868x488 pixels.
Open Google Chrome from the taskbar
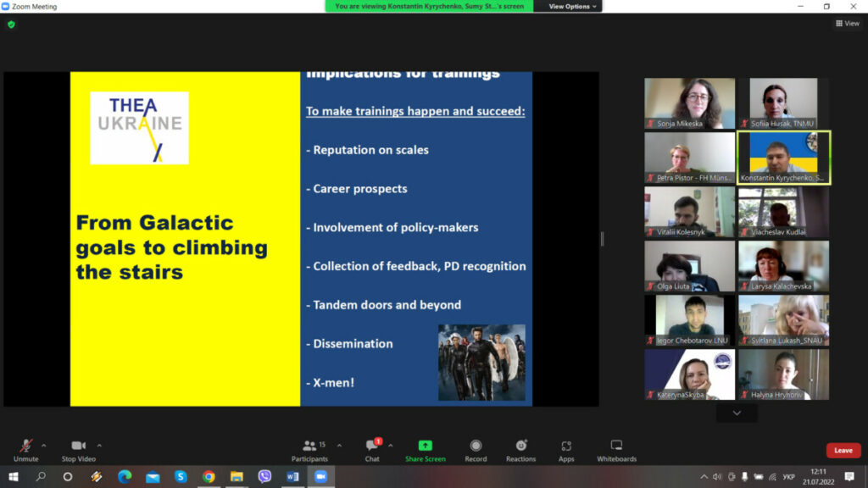209,477
